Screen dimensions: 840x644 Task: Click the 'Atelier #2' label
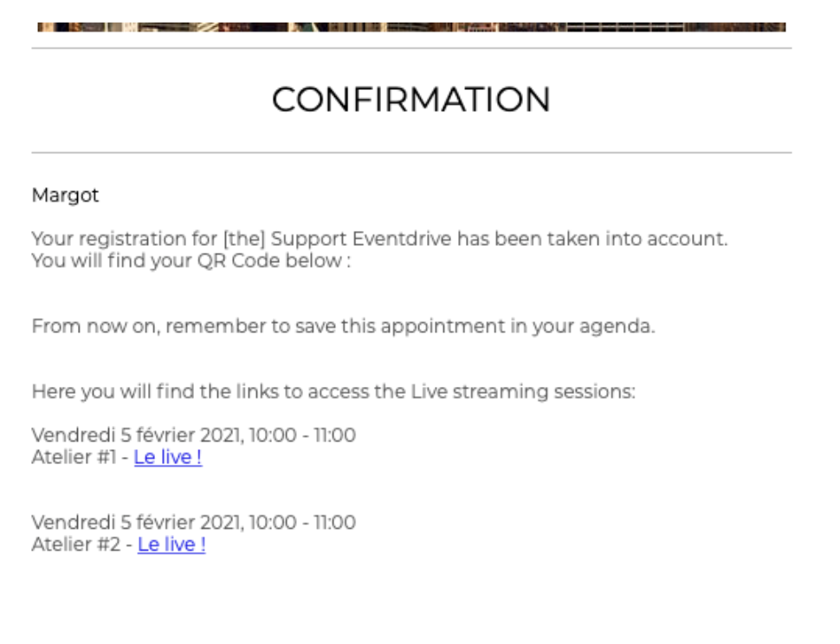click(76, 544)
